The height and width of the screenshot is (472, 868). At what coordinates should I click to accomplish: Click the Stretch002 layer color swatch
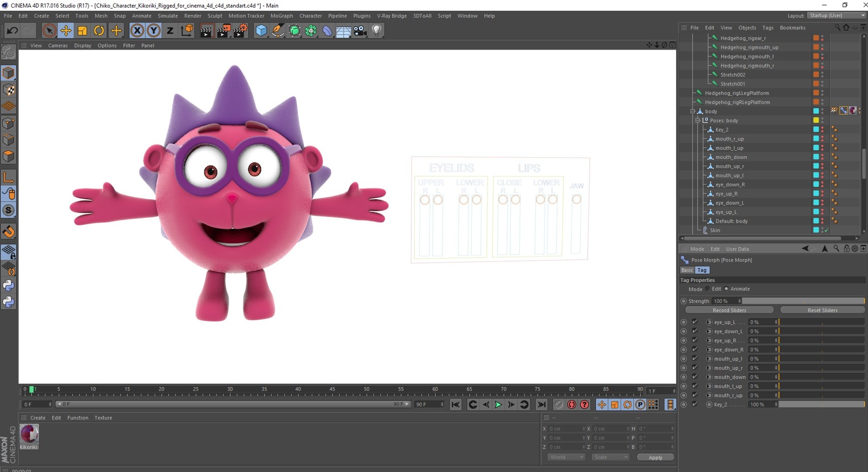(x=816, y=75)
